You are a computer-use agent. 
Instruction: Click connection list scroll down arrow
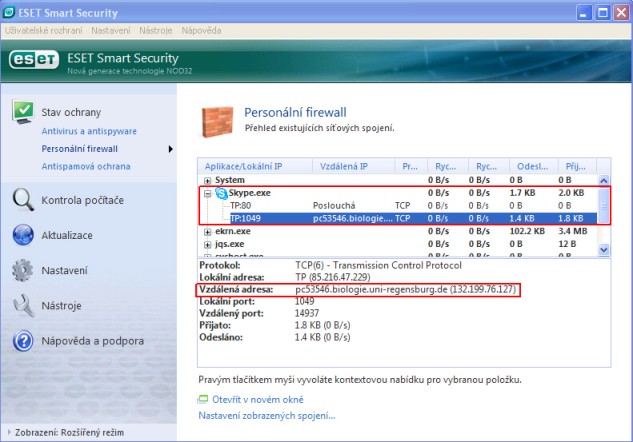point(604,250)
